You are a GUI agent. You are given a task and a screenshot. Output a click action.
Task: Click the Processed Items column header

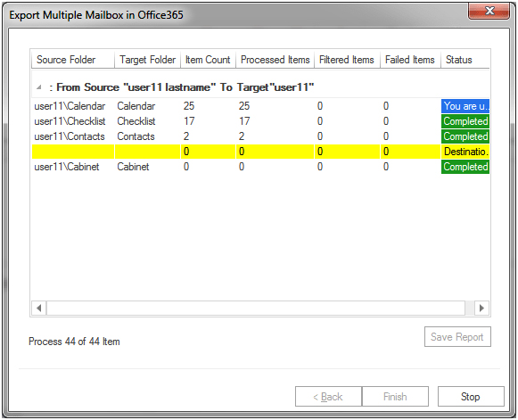click(275, 60)
